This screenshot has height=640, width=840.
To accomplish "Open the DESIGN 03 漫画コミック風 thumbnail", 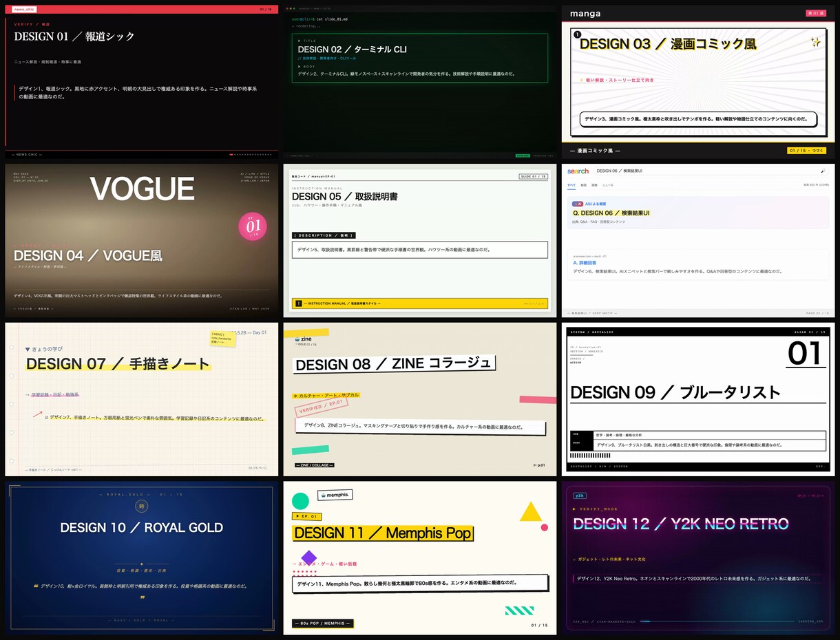I will click(x=698, y=82).
